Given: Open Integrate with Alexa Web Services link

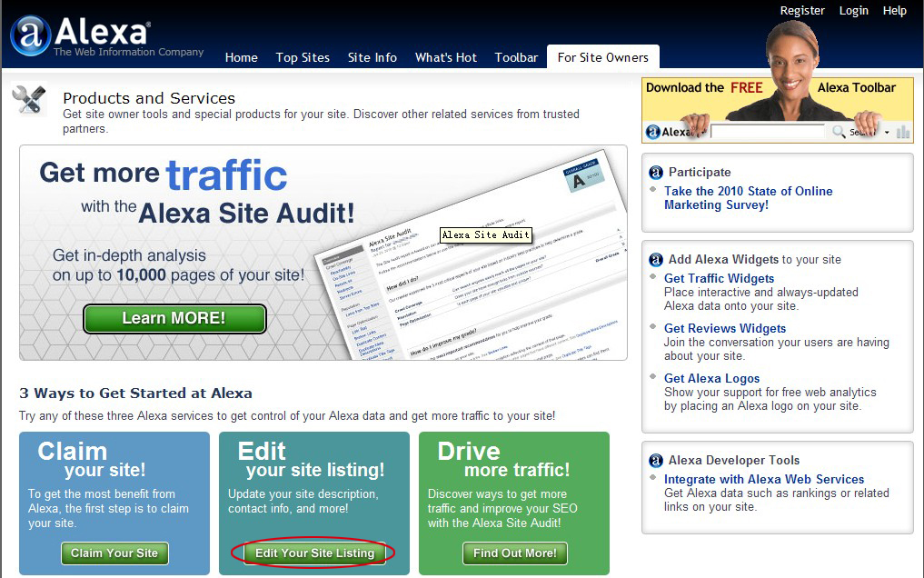Looking at the screenshot, I should pyautogui.click(x=764, y=479).
